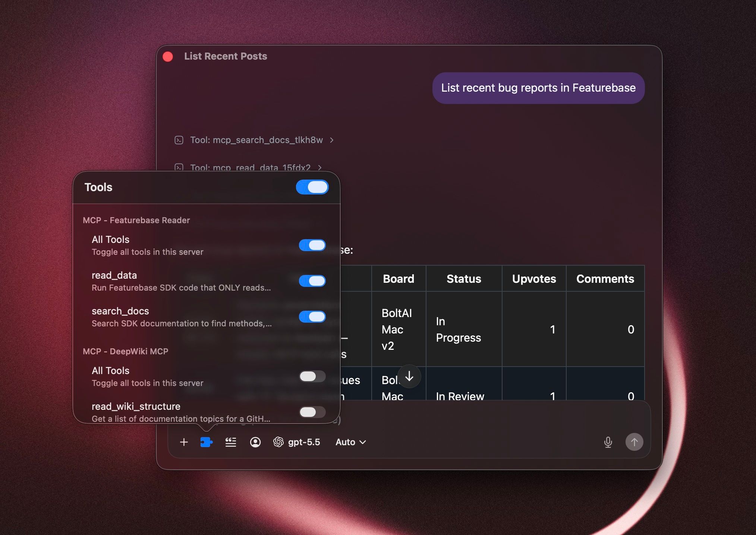Expand the mcp_read_data tool call chevron

click(320, 168)
